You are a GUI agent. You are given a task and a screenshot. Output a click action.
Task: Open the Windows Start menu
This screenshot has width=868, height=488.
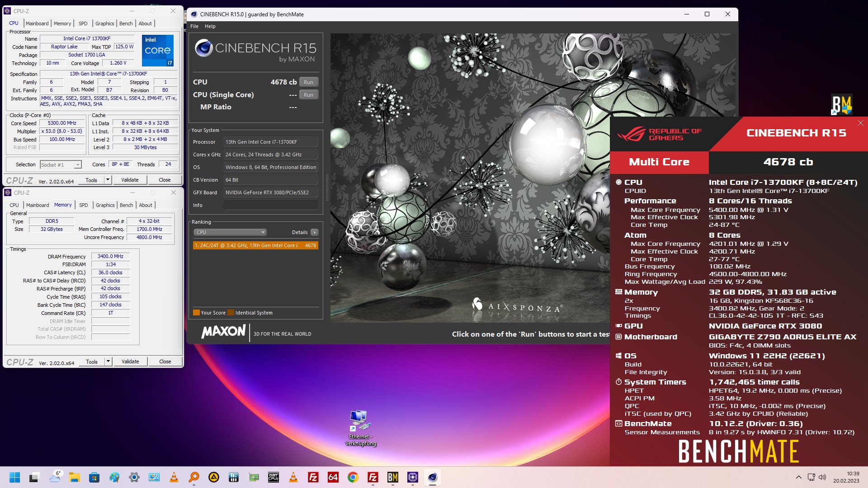14,477
